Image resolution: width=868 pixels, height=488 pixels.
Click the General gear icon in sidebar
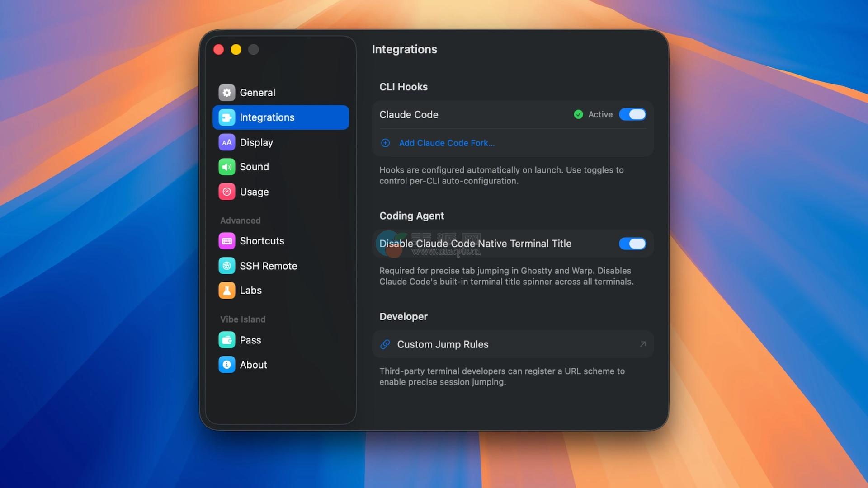click(x=226, y=93)
